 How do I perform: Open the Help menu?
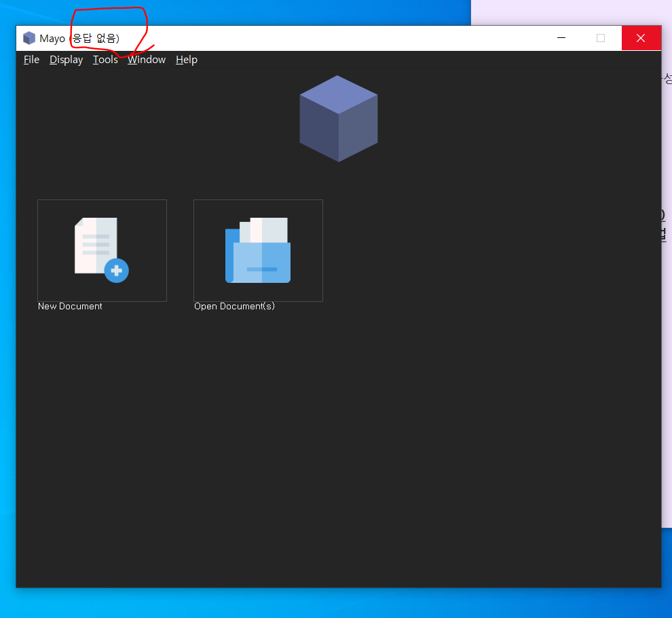tap(186, 60)
